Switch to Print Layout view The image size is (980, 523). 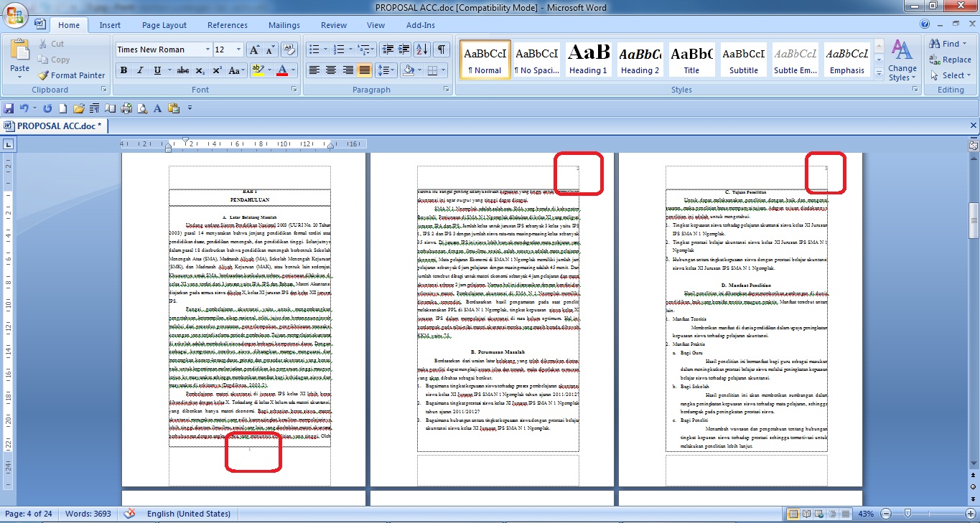coord(794,514)
